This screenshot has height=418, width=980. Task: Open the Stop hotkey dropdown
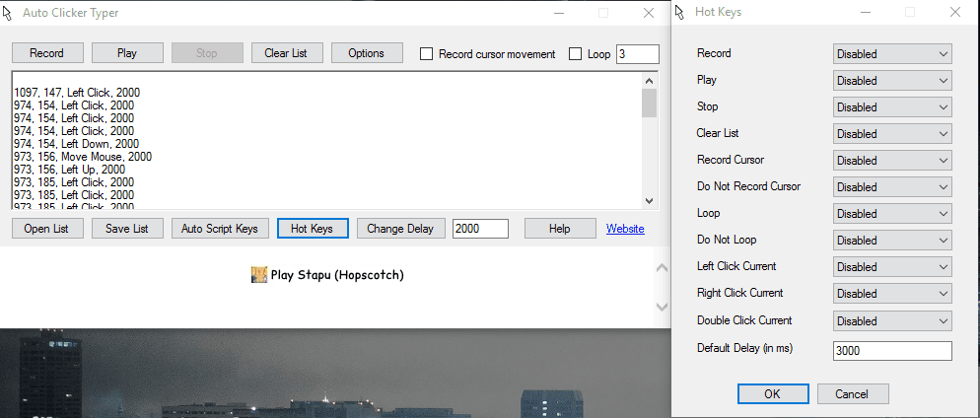tap(892, 107)
